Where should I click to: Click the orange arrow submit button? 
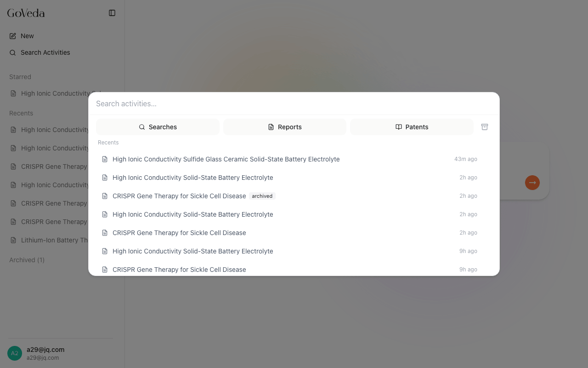532,183
